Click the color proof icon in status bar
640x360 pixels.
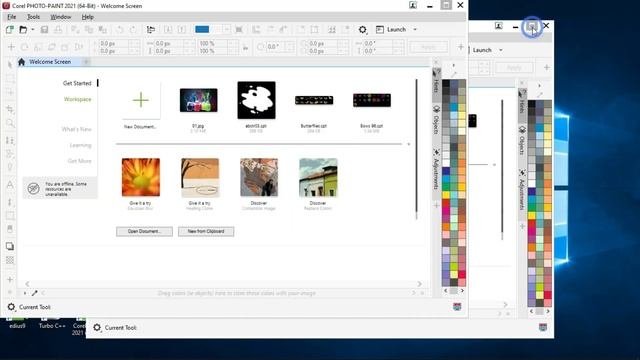pos(457,307)
